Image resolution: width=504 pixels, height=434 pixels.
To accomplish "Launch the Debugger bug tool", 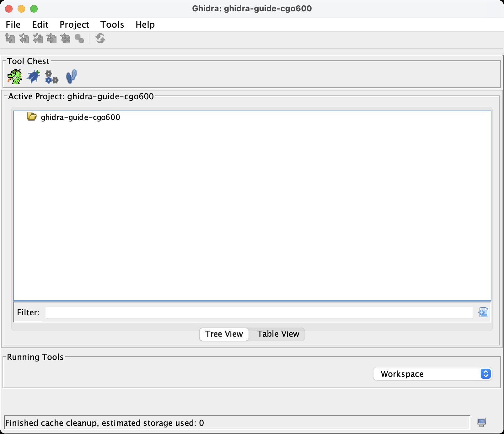I will (x=33, y=77).
